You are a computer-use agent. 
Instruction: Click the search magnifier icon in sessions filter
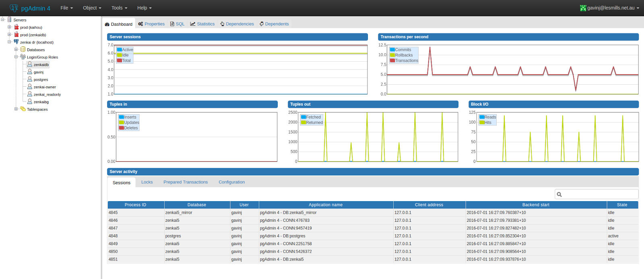[x=559, y=194]
